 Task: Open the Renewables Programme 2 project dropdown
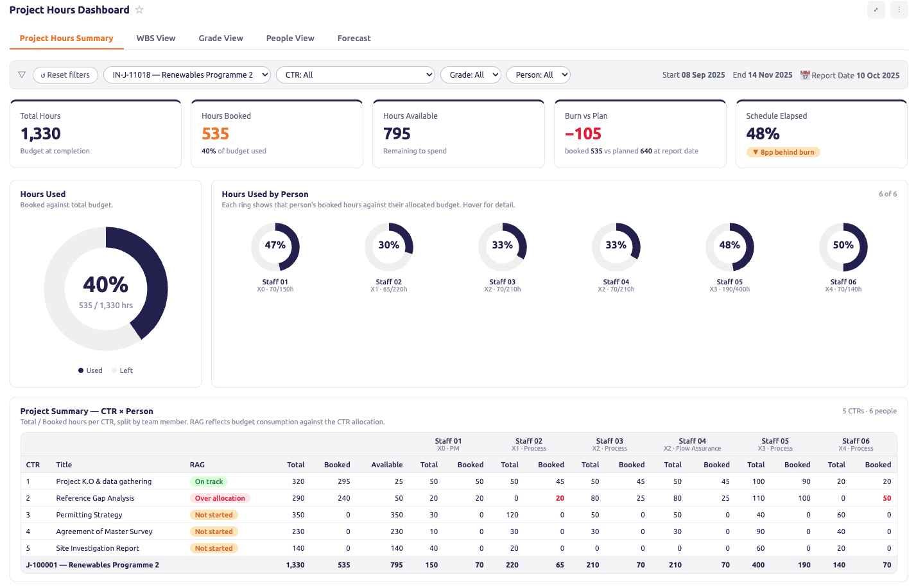coord(187,75)
